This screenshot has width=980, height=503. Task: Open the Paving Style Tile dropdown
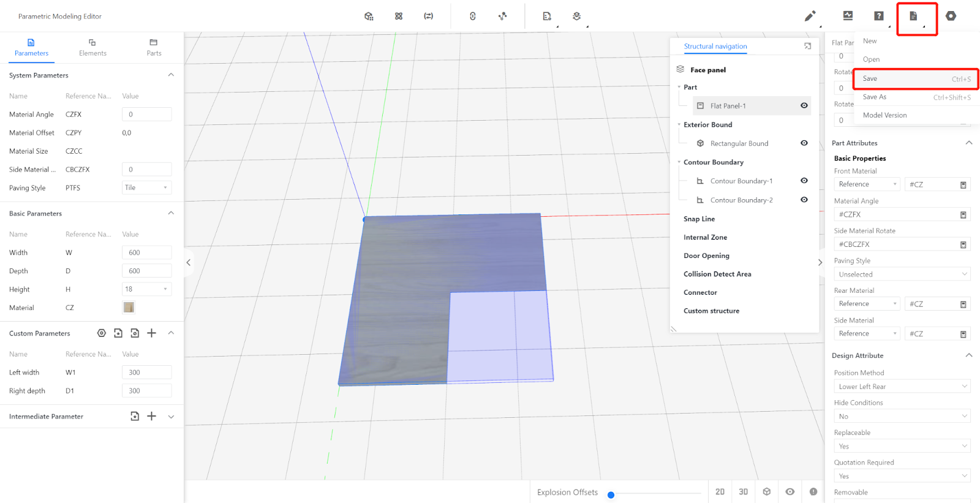(x=147, y=187)
